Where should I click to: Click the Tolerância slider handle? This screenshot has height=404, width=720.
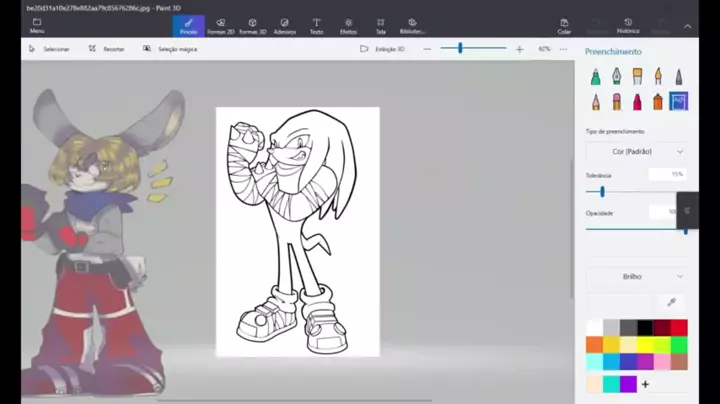(602, 191)
